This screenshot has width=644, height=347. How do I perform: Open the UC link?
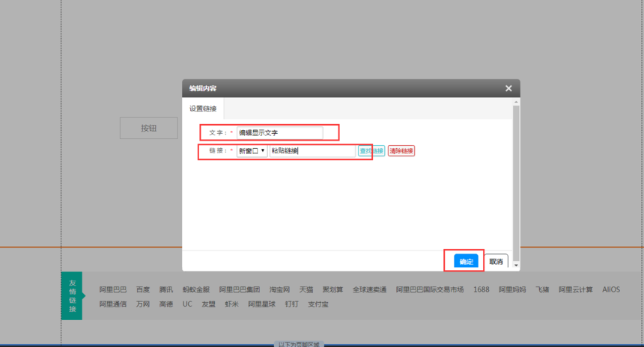(x=187, y=304)
